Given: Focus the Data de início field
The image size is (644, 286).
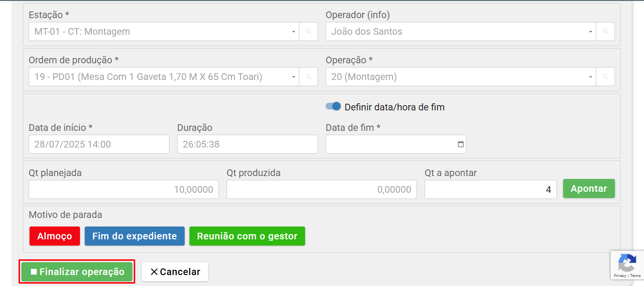Looking at the screenshot, I should coord(99,144).
